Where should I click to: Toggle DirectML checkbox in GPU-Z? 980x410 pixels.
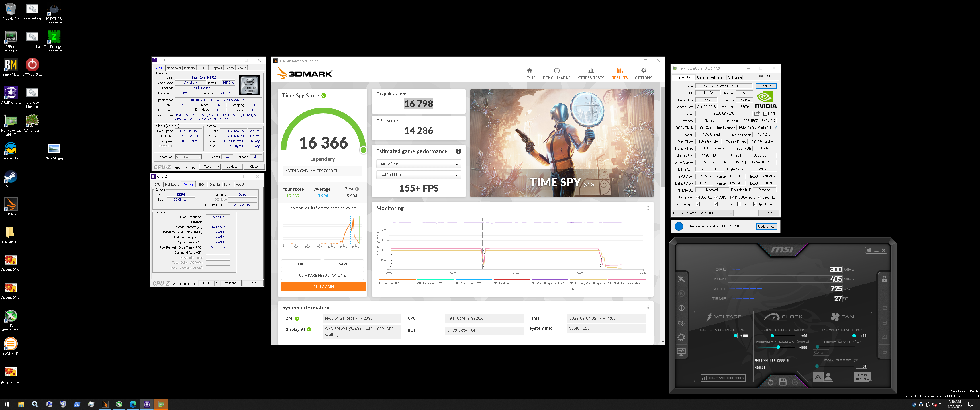pyautogui.click(x=759, y=198)
